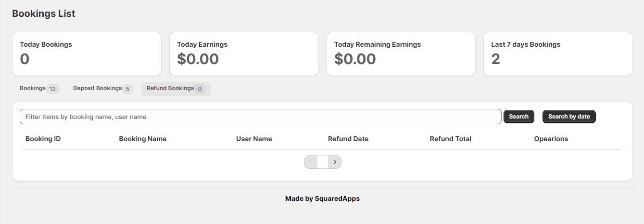
Task: Switch to the Bookings tab
Action: 39,89
